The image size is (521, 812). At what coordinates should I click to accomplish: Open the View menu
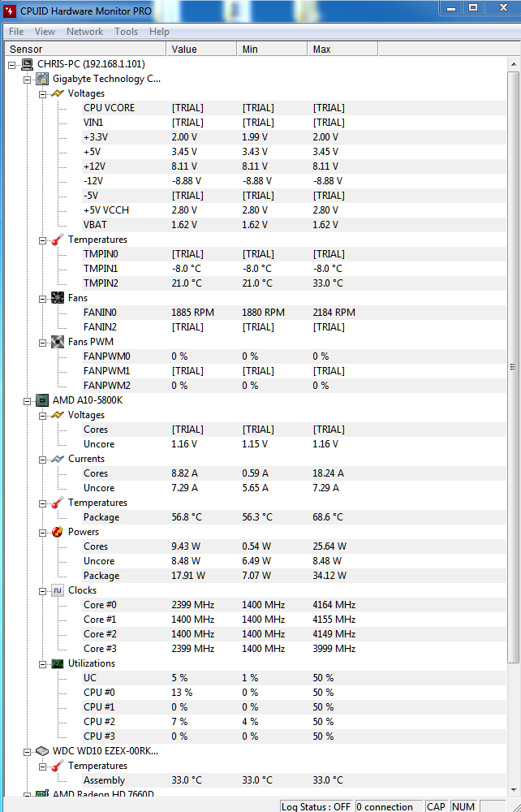pyautogui.click(x=45, y=32)
